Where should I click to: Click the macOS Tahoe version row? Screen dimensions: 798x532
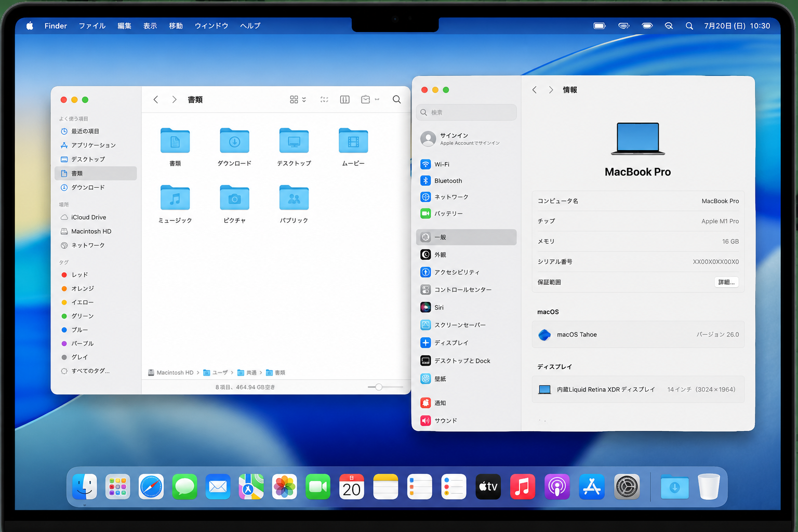click(x=638, y=335)
